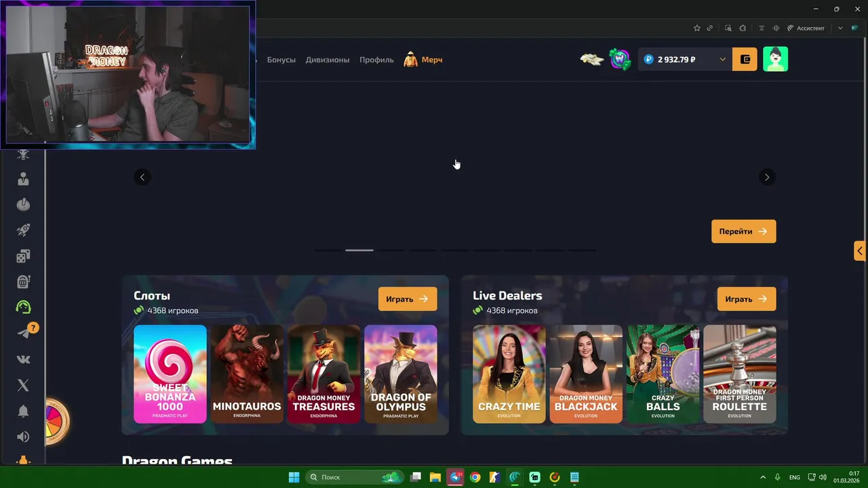Open the Crazy Balls live game
The height and width of the screenshot is (488, 868).
663,374
